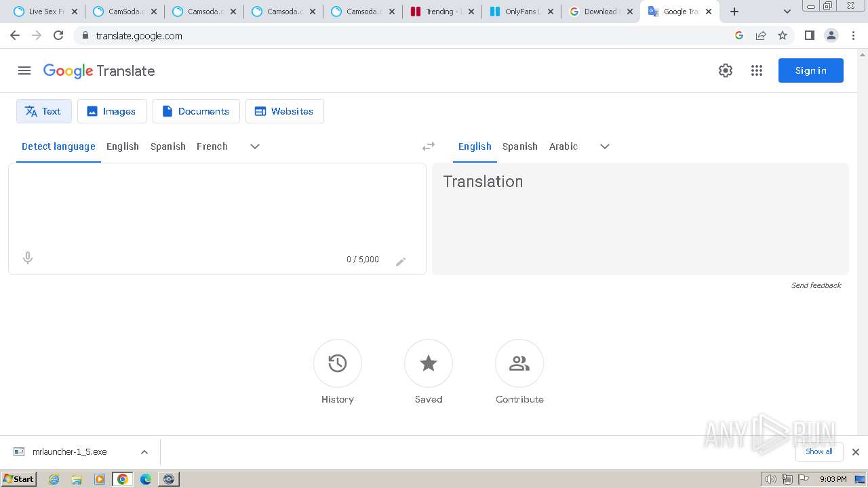The width and height of the screenshot is (868, 488).
Task: Open File Explorer from taskbar
Action: pyautogui.click(x=77, y=479)
